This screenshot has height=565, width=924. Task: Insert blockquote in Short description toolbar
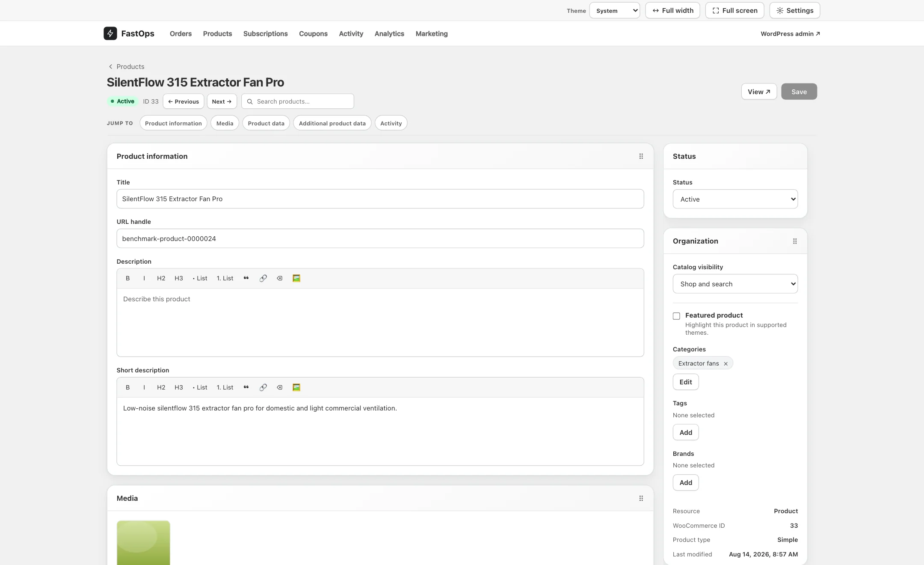(246, 387)
